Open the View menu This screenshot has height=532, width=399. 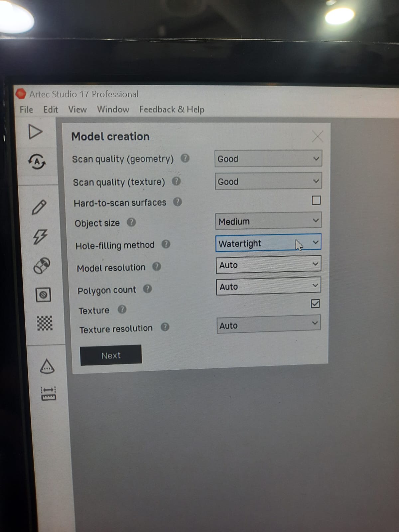pos(77,109)
